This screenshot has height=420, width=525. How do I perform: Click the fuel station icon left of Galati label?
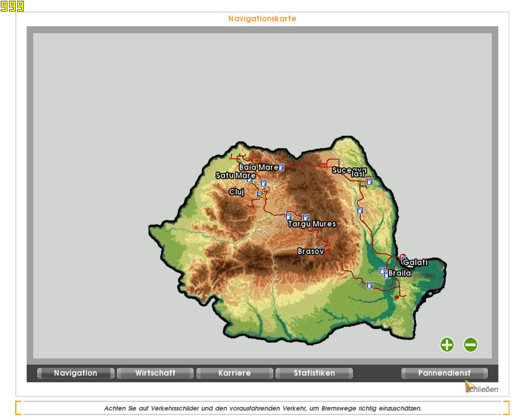point(404,259)
